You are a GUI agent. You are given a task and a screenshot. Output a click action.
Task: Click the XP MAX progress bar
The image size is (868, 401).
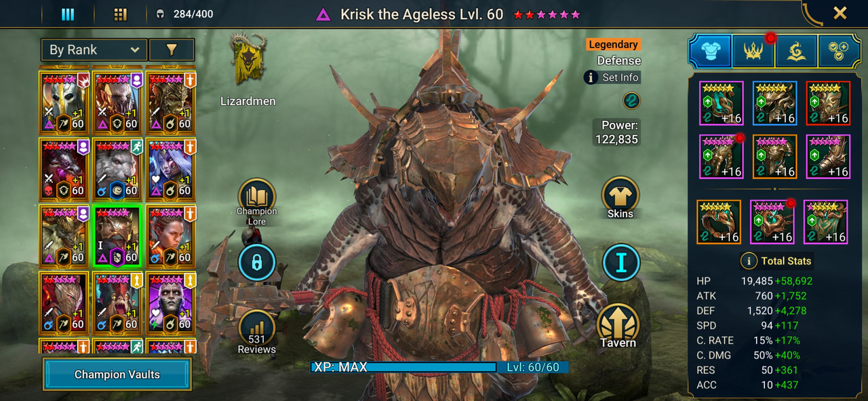[403, 367]
